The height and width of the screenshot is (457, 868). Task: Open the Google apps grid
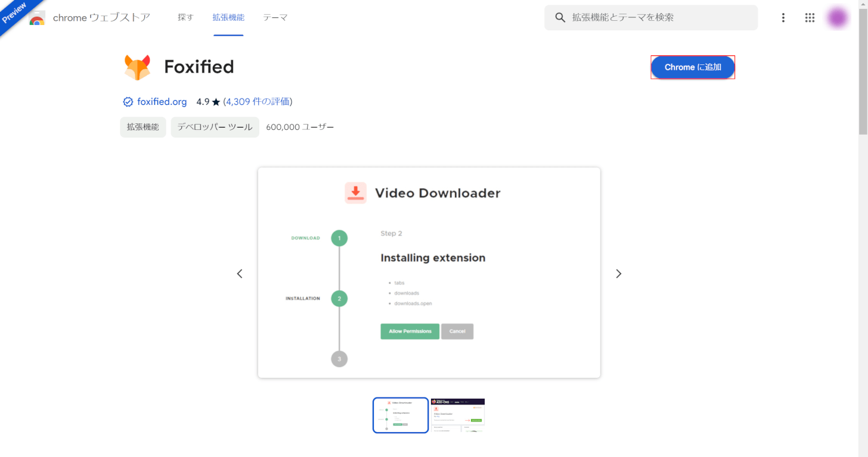tap(810, 18)
